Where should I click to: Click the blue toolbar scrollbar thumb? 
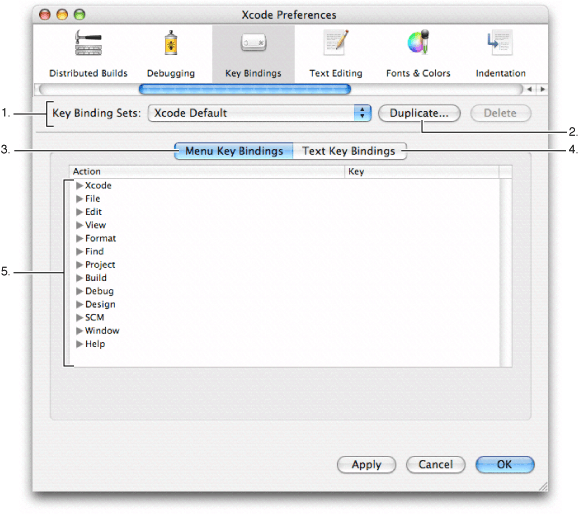(x=245, y=89)
